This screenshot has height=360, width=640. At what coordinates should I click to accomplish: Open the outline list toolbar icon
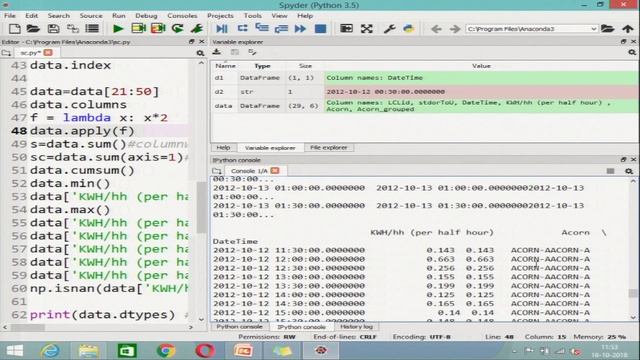click(x=92, y=29)
